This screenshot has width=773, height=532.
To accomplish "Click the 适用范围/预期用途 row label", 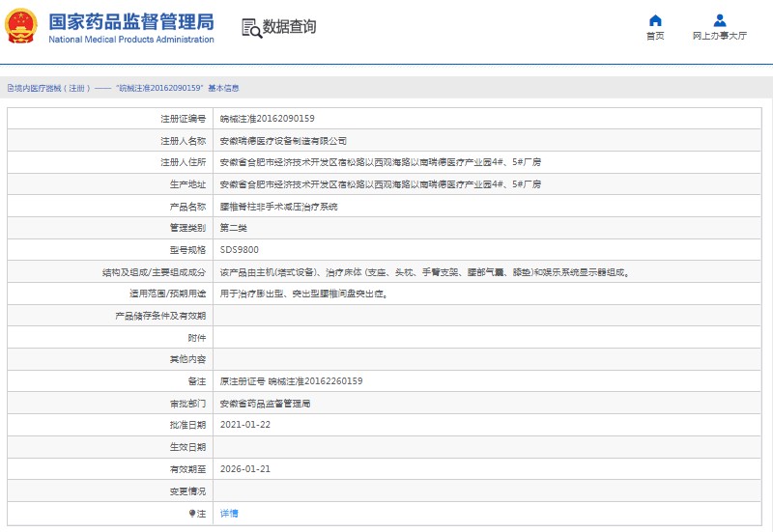I will click(x=167, y=294).
